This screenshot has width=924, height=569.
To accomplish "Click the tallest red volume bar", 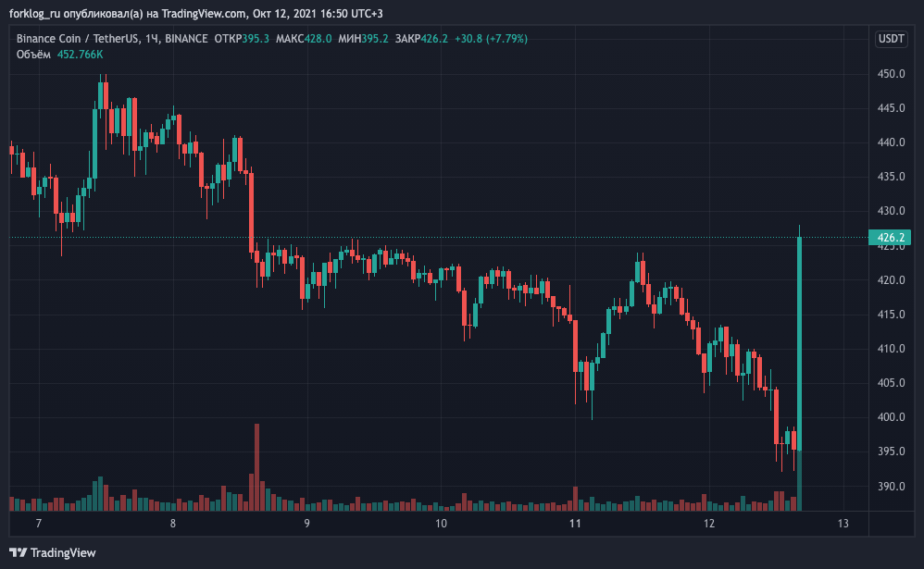I will [x=257, y=467].
